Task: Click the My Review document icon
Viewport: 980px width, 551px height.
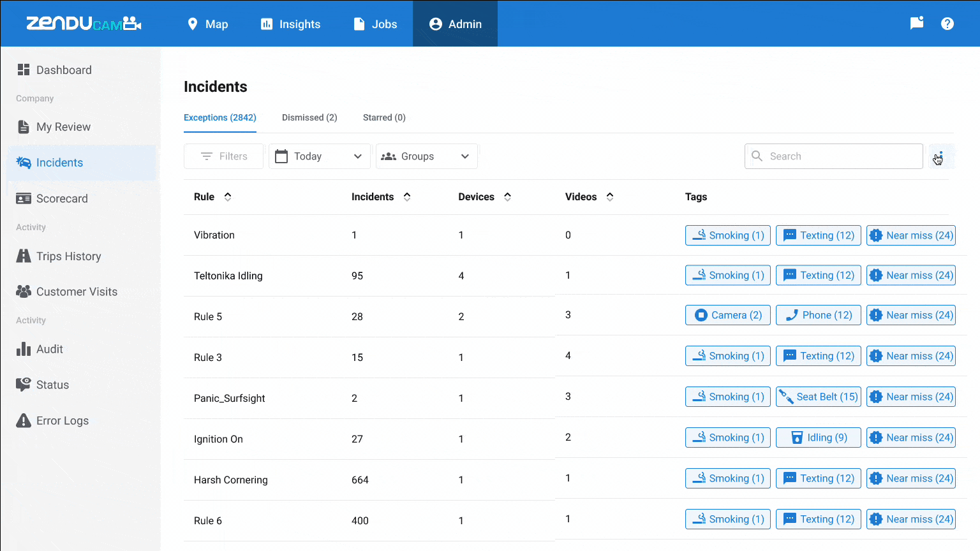Action: click(x=24, y=126)
